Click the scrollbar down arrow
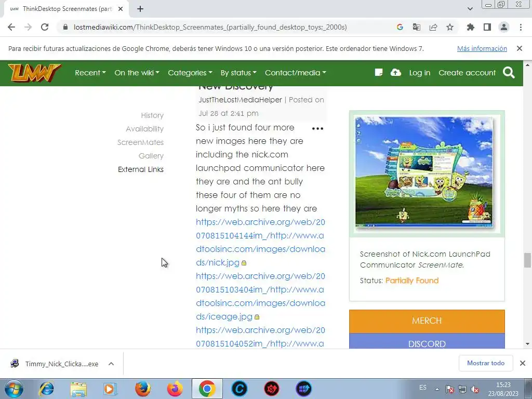This screenshot has height=399, width=532. click(x=527, y=344)
